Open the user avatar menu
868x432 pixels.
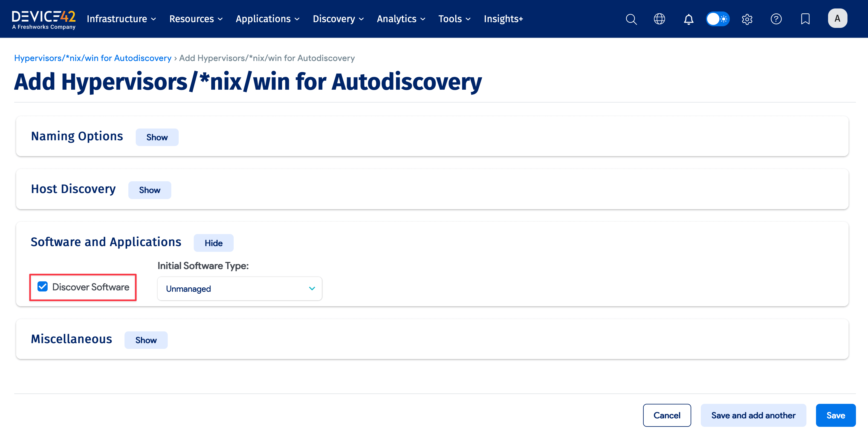pyautogui.click(x=837, y=18)
